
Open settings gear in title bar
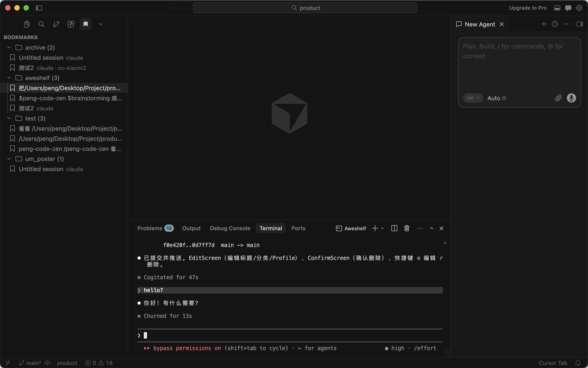pos(579,8)
